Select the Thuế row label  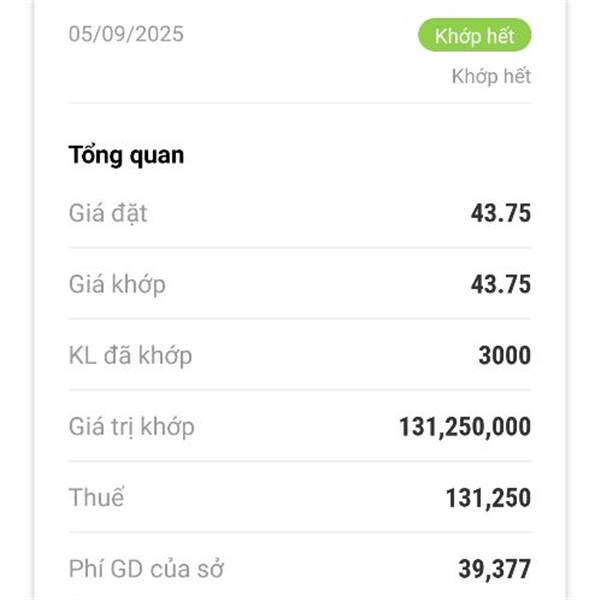point(96,497)
